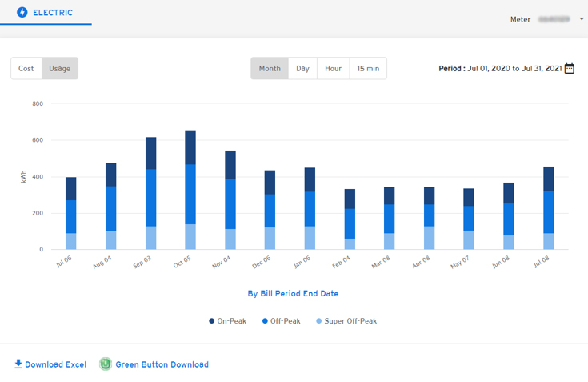This screenshot has width=588, height=382.
Task: Open the Meter number selector
Action: tap(557, 19)
